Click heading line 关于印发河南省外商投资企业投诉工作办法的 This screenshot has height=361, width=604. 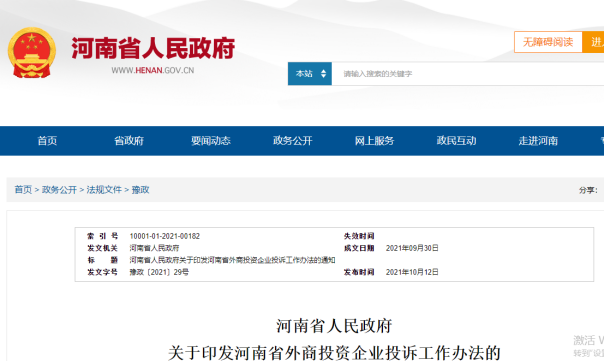(x=334, y=353)
